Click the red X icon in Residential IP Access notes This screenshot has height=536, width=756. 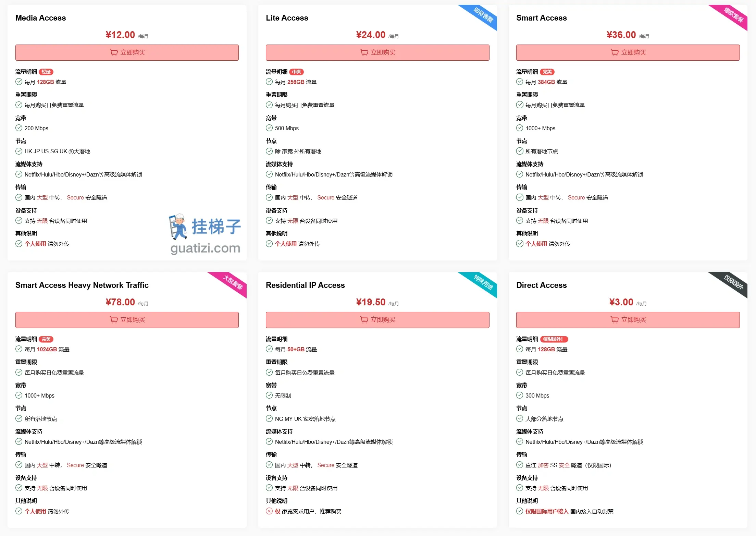[269, 511]
